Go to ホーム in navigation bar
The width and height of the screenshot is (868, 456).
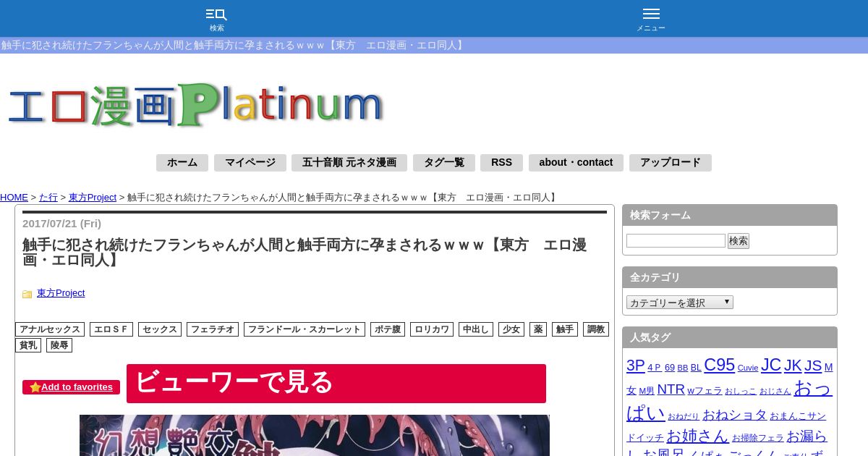point(182,162)
